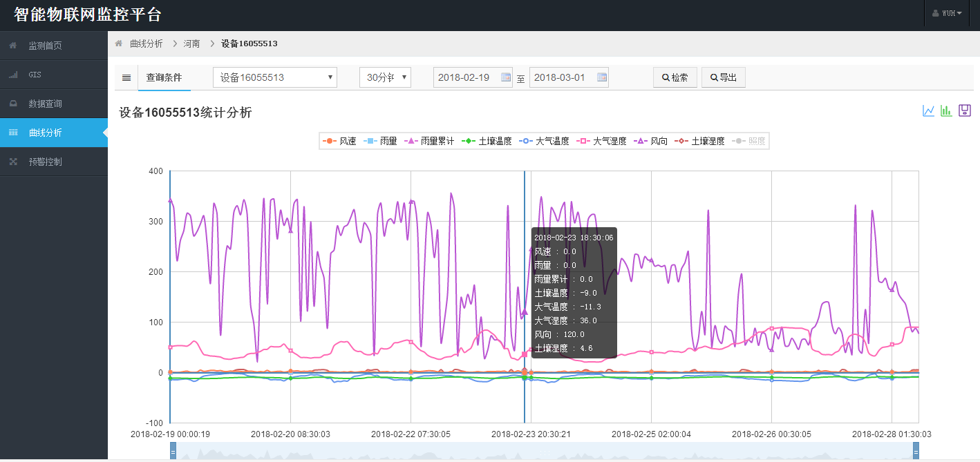Click the GIS sidebar icon
Image resolution: width=980 pixels, height=462 pixels.
[13, 75]
